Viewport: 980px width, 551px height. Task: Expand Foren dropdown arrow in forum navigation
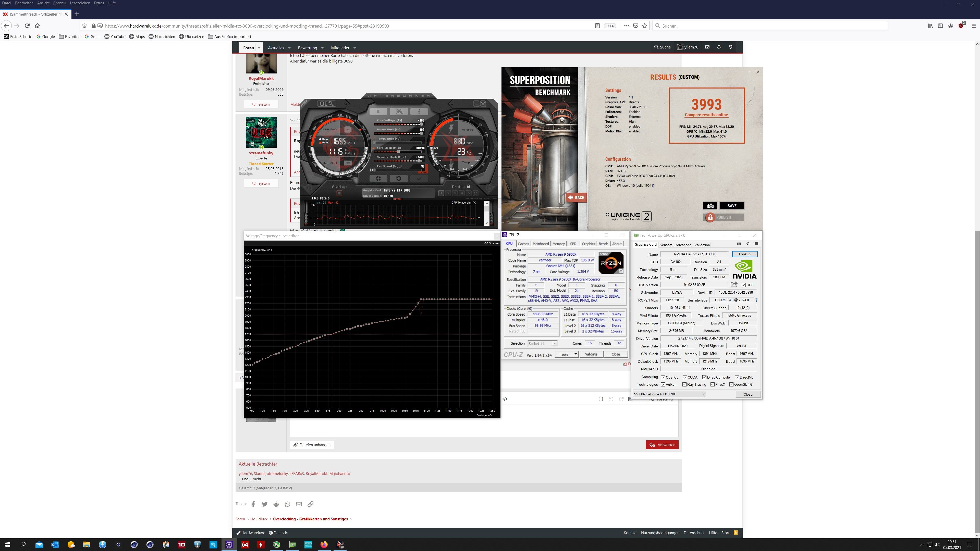click(x=259, y=47)
